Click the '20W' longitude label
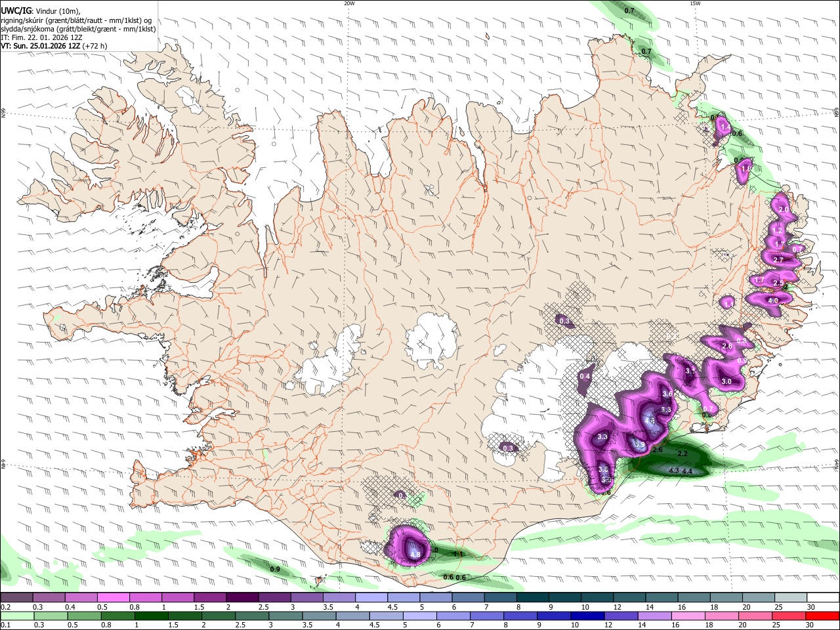 tap(348, 3)
